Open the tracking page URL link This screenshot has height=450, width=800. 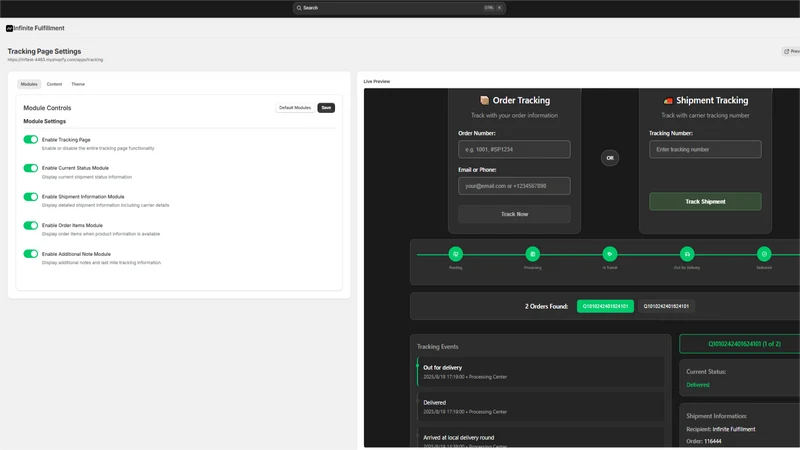(x=55, y=60)
